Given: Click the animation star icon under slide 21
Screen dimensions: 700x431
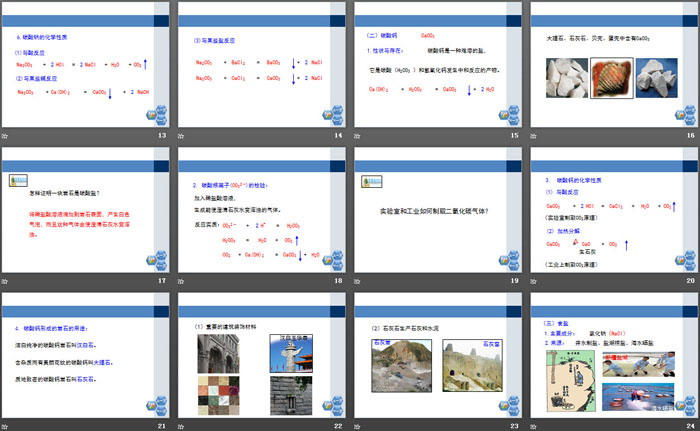Looking at the screenshot, I should coord(5,427).
